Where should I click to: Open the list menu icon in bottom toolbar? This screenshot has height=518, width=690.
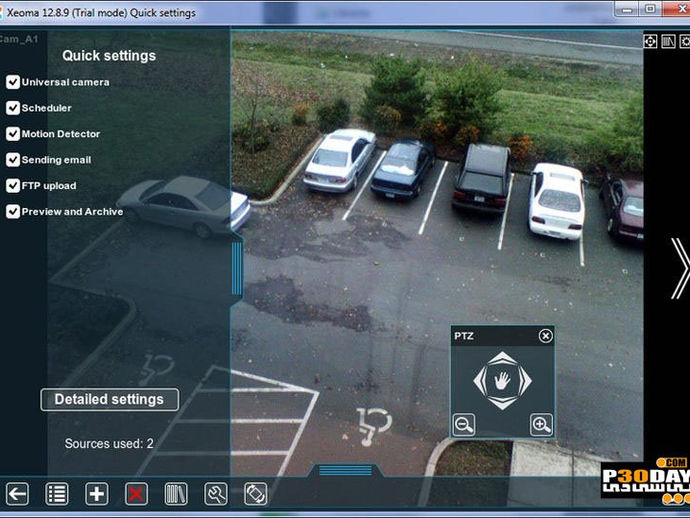coord(57,494)
